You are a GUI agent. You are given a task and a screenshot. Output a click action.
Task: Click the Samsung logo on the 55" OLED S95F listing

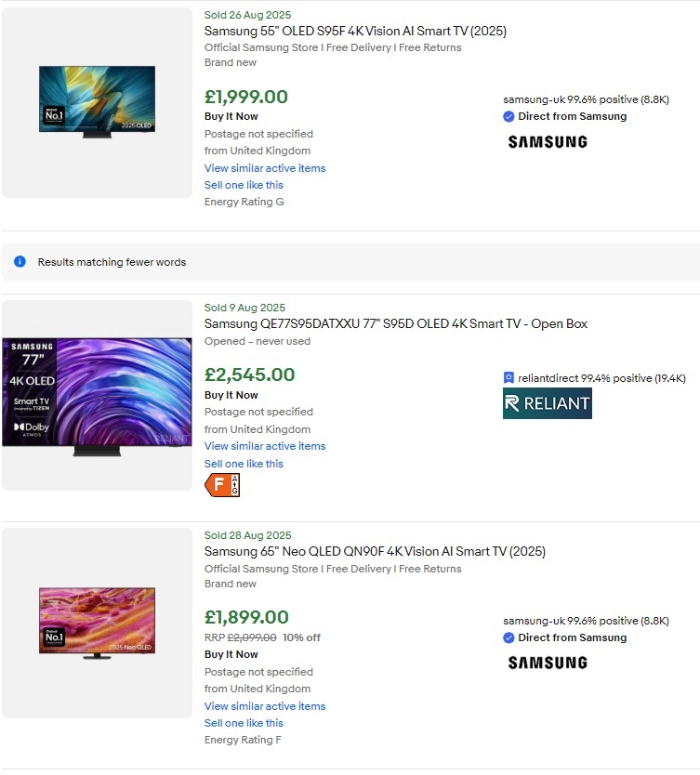tap(548, 142)
